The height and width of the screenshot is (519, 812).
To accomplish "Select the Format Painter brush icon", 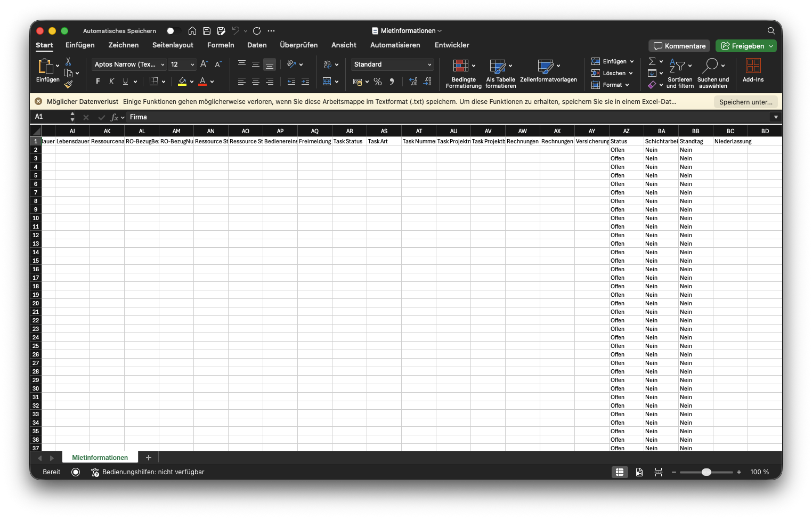I will pyautogui.click(x=68, y=84).
